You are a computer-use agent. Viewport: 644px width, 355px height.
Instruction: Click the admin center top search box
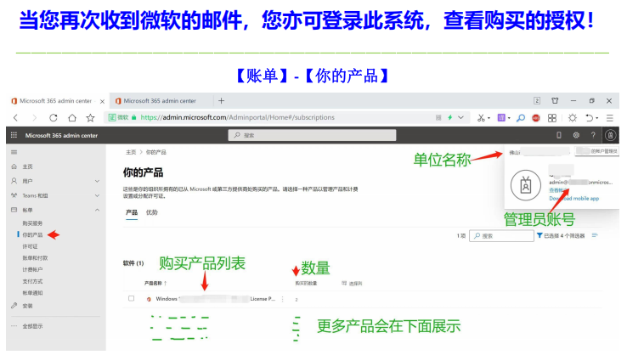click(x=312, y=135)
